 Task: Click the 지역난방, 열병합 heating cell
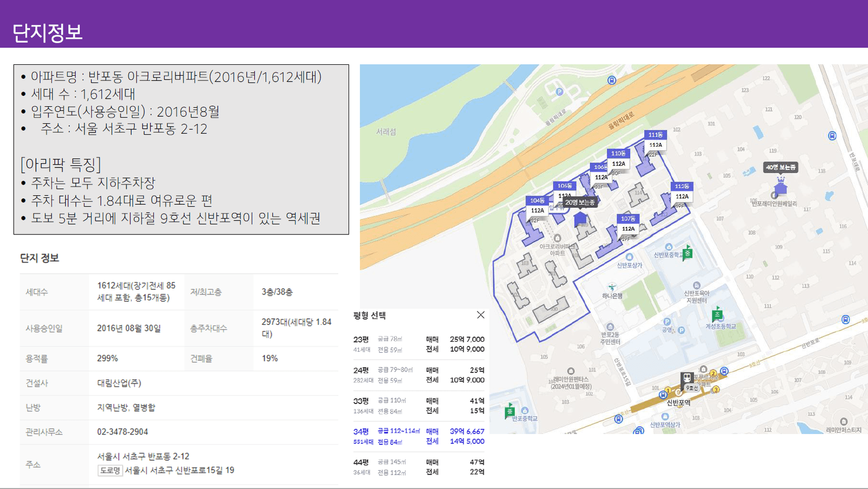pyautogui.click(x=126, y=407)
